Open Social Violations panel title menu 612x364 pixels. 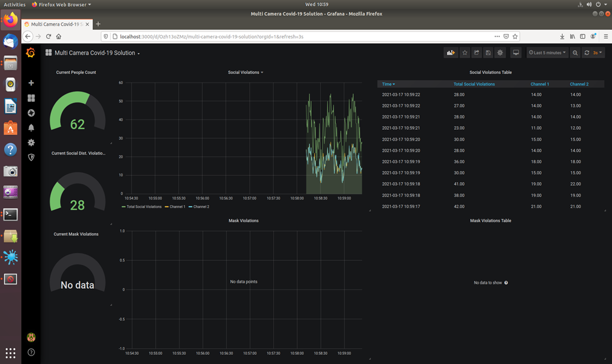point(245,72)
